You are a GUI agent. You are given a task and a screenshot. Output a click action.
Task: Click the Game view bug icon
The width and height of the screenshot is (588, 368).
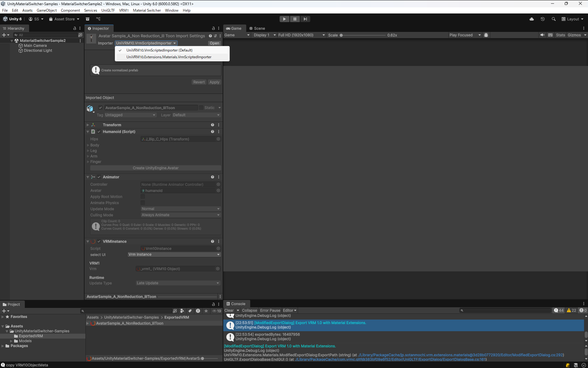[x=486, y=35]
